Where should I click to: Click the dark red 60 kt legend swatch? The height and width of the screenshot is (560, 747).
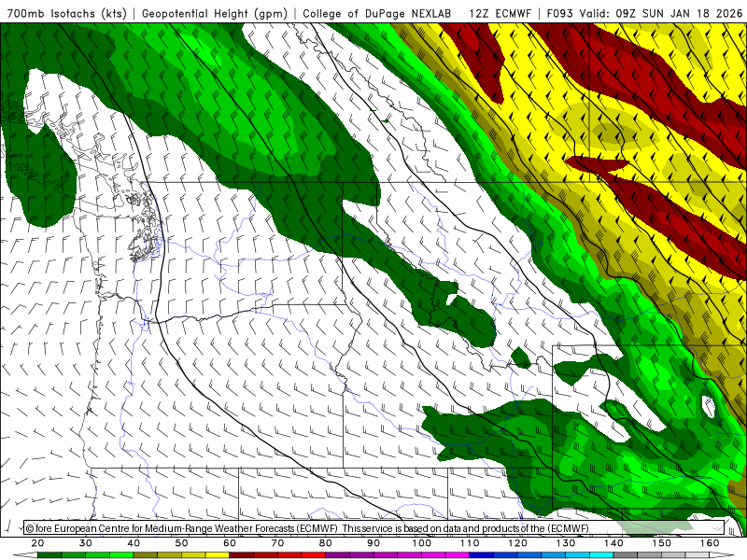click(x=242, y=555)
